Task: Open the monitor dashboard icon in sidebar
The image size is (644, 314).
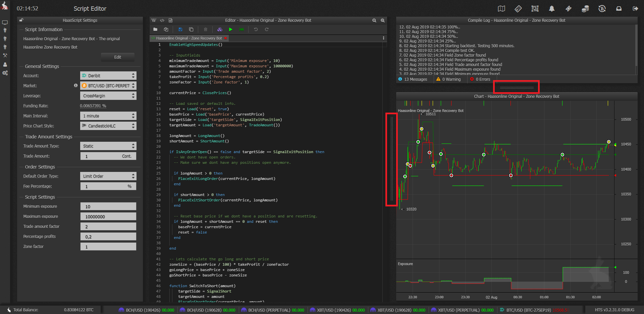Action: pyautogui.click(x=5, y=22)
